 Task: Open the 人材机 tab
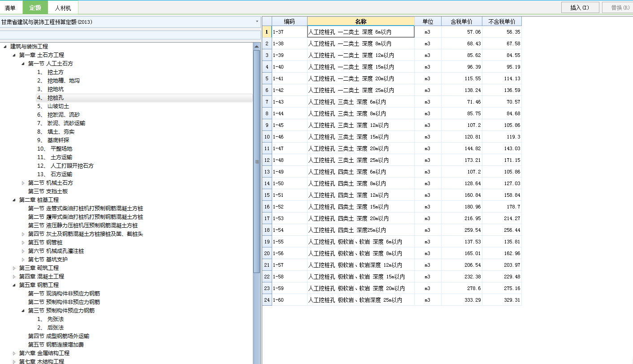[x=63, y=8]
